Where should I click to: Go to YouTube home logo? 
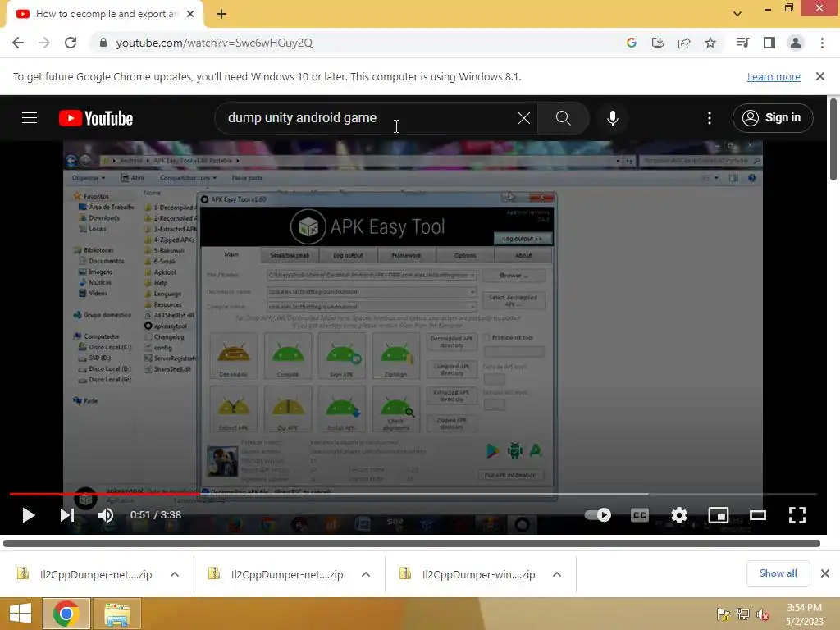tap(96, 118)
